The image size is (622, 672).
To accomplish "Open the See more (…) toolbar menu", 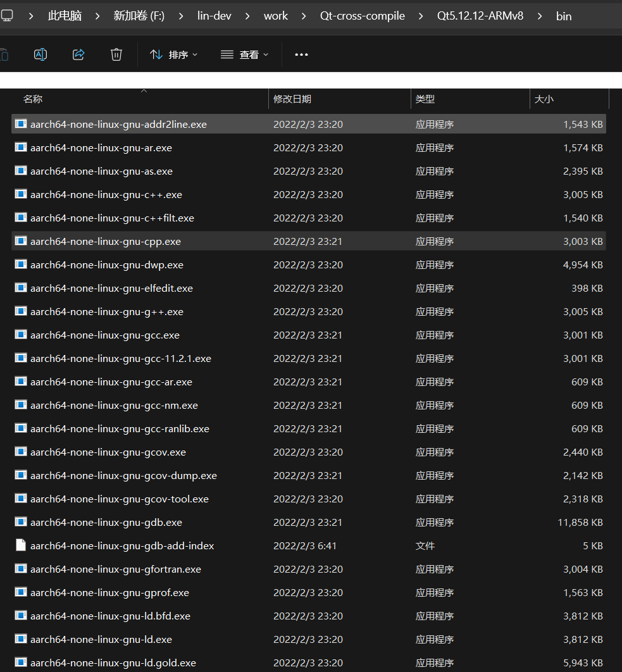I will point(301,54).
